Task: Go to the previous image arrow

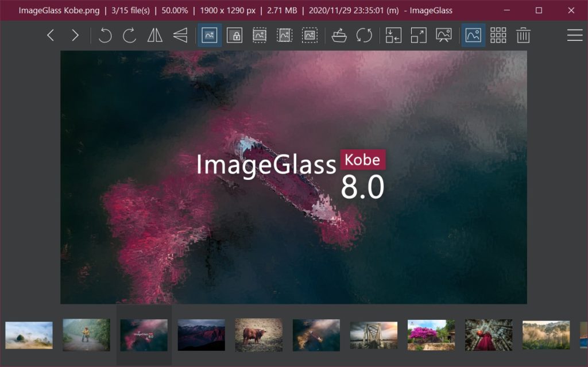Action: [x=51, y=35]
